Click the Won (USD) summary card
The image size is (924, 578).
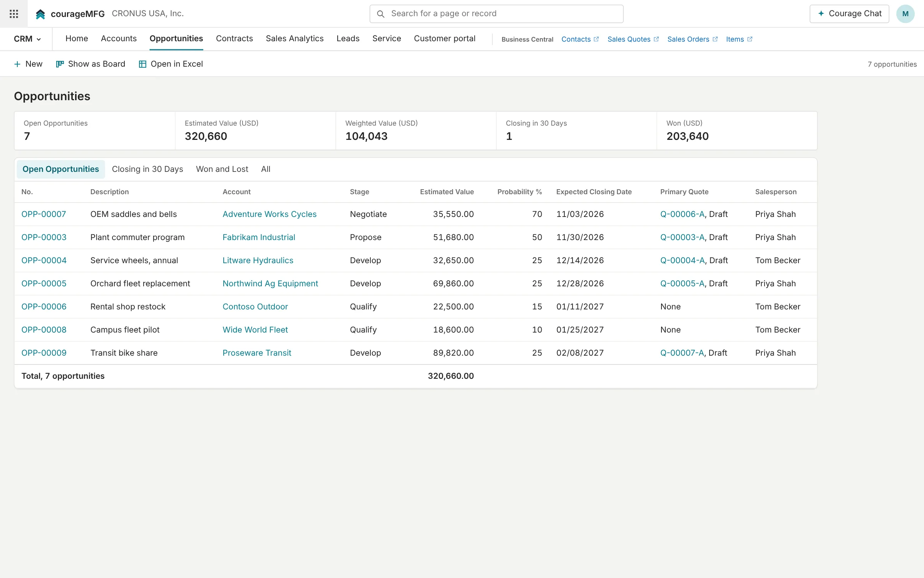(x=737, y=131)
